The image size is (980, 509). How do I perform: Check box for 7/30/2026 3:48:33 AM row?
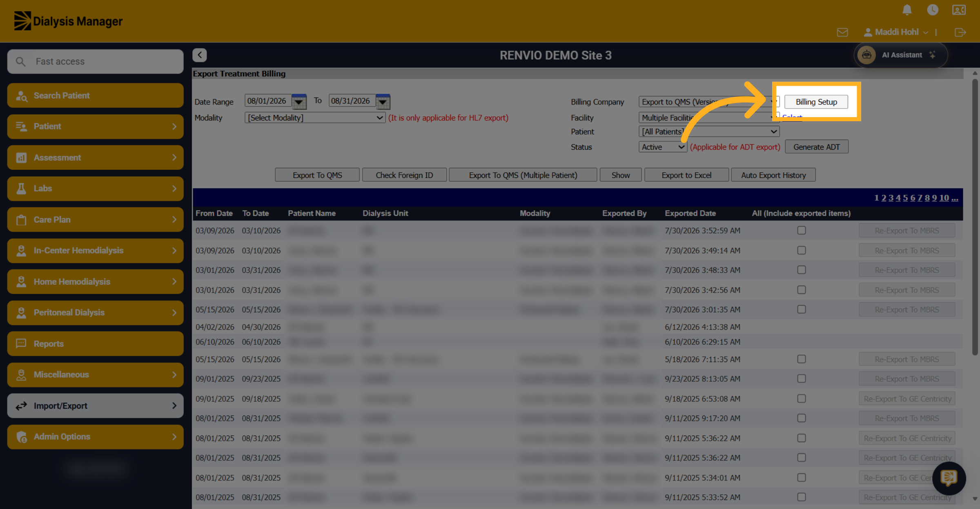pyautogui.click(x=802, y=270)
